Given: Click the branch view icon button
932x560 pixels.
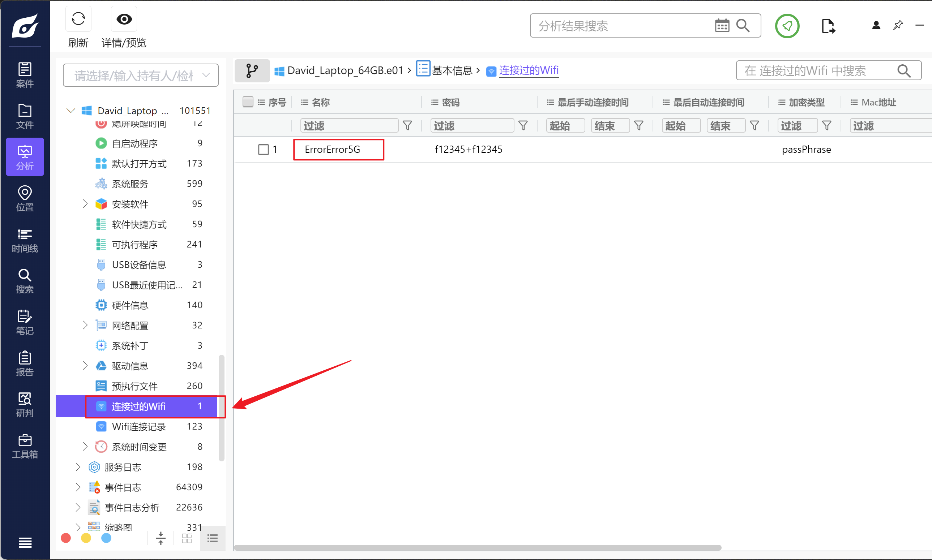Looking at the screenshot, I should point(252,70).
